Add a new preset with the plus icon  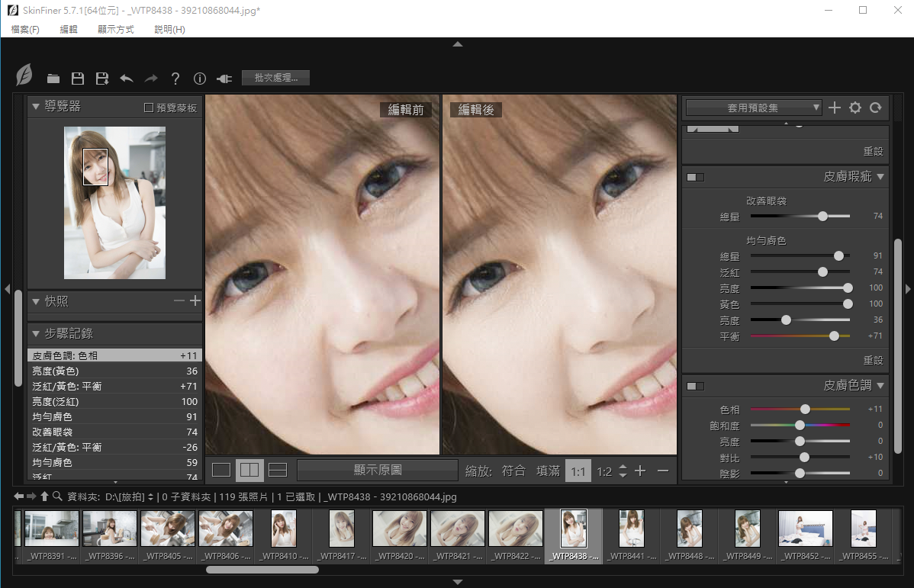coord(835,108)
